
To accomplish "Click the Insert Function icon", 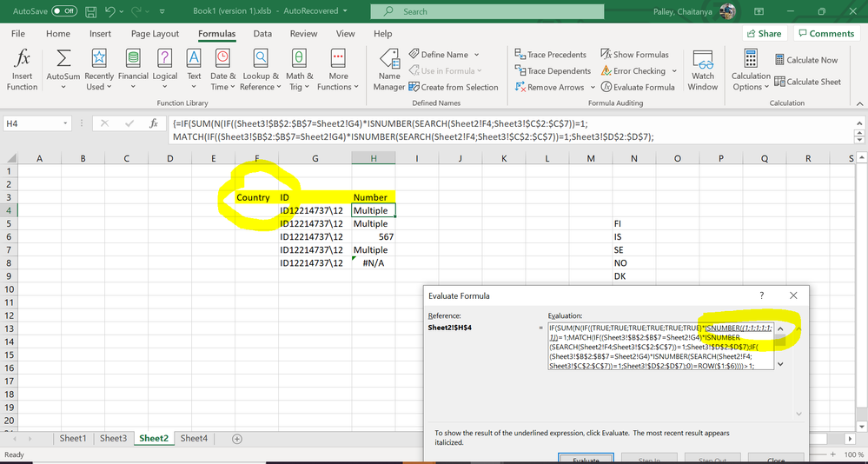I will (23, 70).
